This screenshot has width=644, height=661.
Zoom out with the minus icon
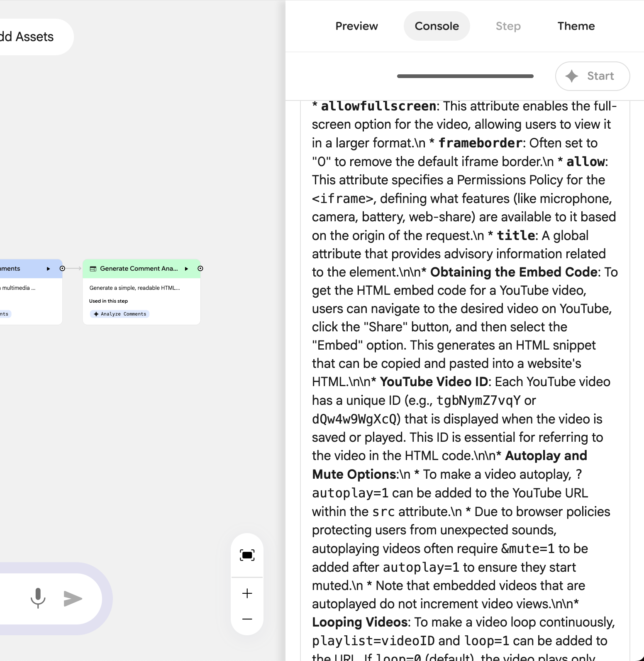[247, 619]
